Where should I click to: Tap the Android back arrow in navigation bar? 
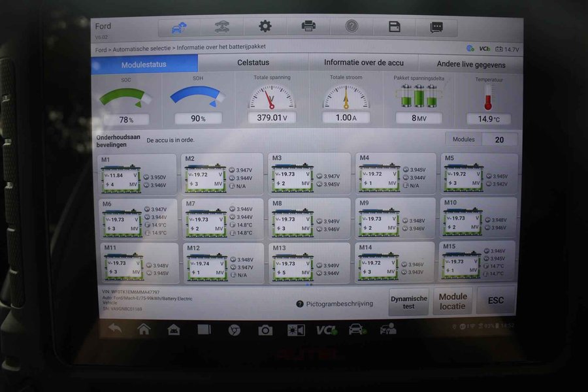click(x=115, y=329)
